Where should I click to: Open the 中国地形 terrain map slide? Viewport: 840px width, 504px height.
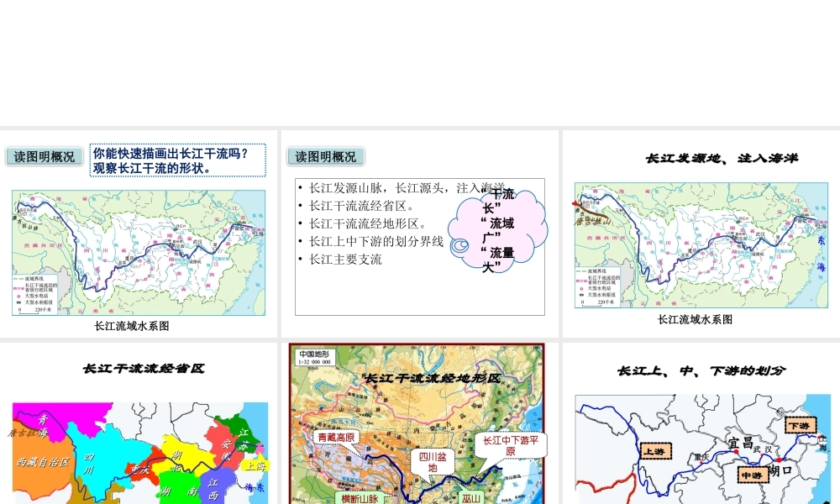coord(419,423)
